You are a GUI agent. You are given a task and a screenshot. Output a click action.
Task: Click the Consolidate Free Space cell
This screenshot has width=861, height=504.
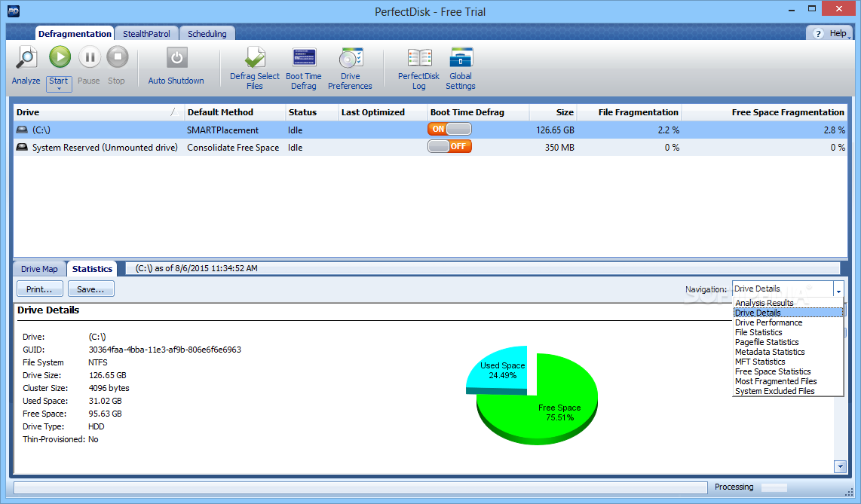point(233,148)
